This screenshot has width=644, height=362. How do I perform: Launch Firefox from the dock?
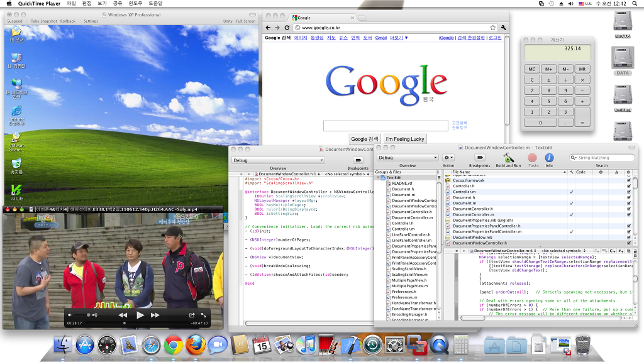196,345
